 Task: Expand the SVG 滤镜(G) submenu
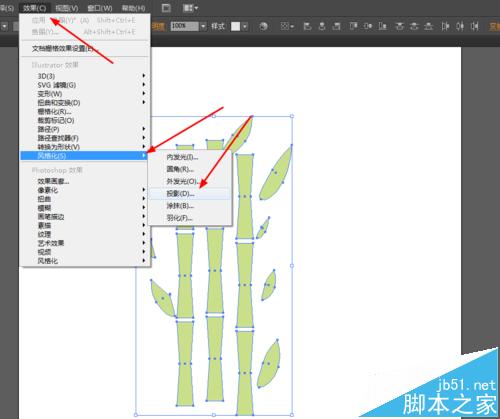(85, 85)
